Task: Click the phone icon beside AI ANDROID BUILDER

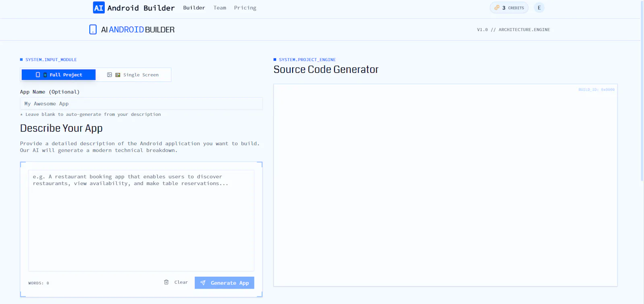Action: click(x=93, y=29)
